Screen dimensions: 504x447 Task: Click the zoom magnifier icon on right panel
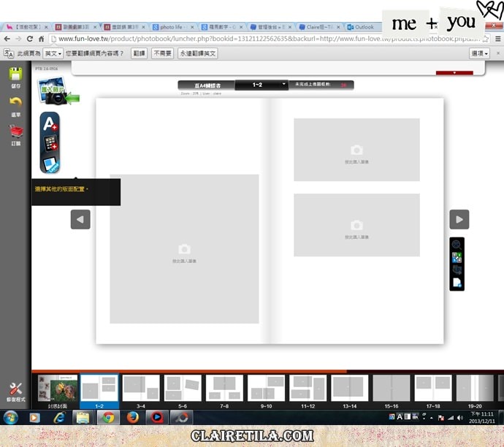coord(457,245)
